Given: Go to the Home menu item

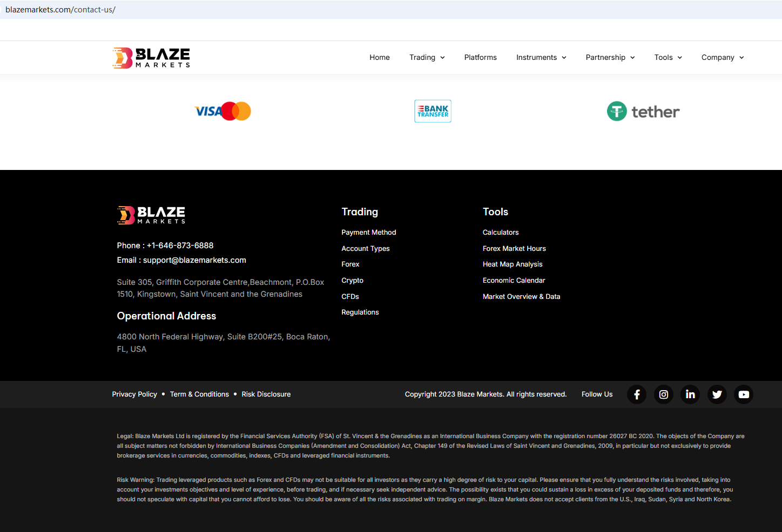Looking at the screenshot, I should (380, 58).
